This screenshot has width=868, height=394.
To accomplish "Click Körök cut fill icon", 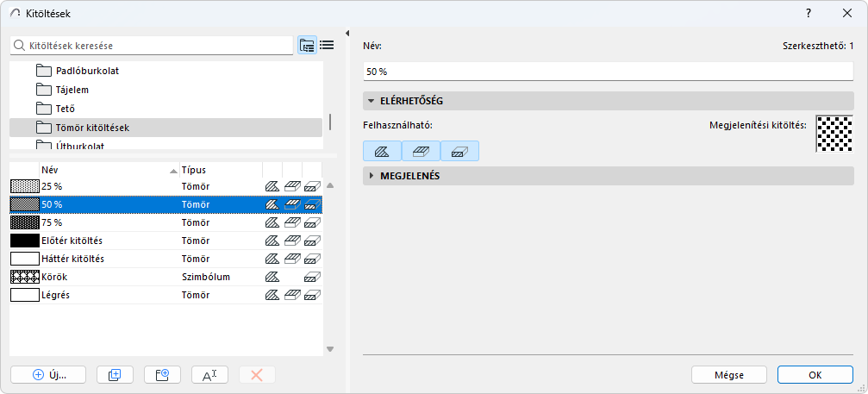I will [x=313, y=277].
